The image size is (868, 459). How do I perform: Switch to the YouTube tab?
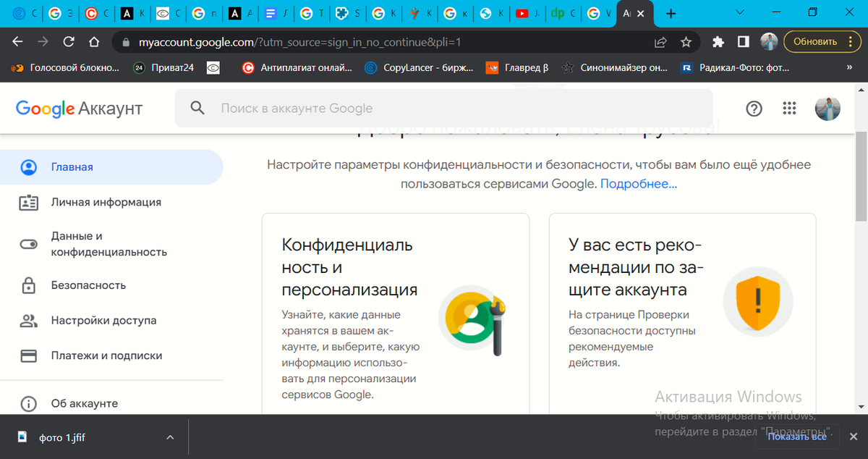coord(528,14)
